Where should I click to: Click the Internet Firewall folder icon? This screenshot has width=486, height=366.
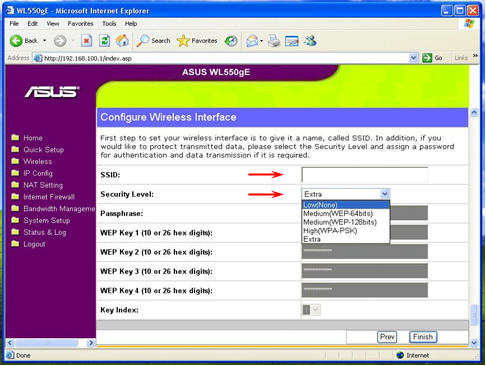[x=15, y=196]
